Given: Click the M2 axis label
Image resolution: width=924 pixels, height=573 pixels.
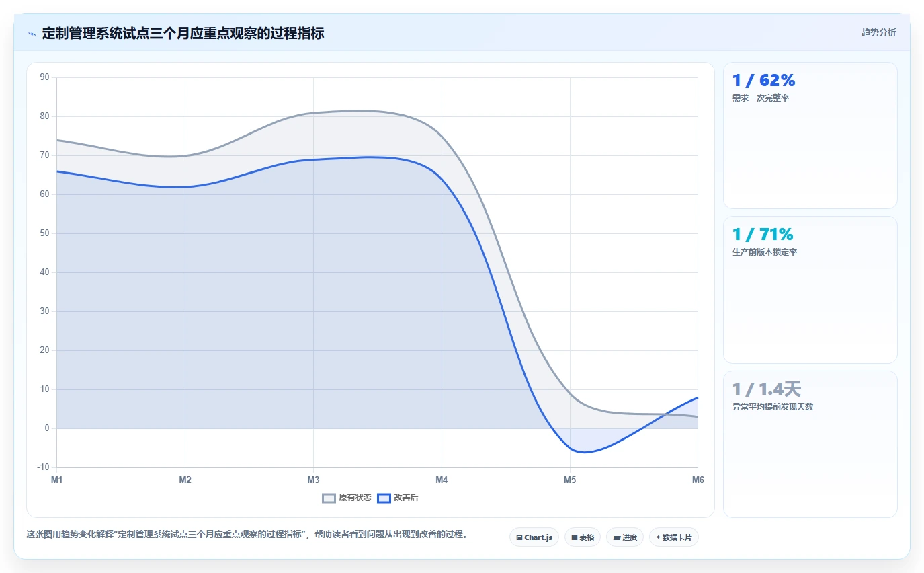Looking at the screenshot, I should tap(185, 480).
